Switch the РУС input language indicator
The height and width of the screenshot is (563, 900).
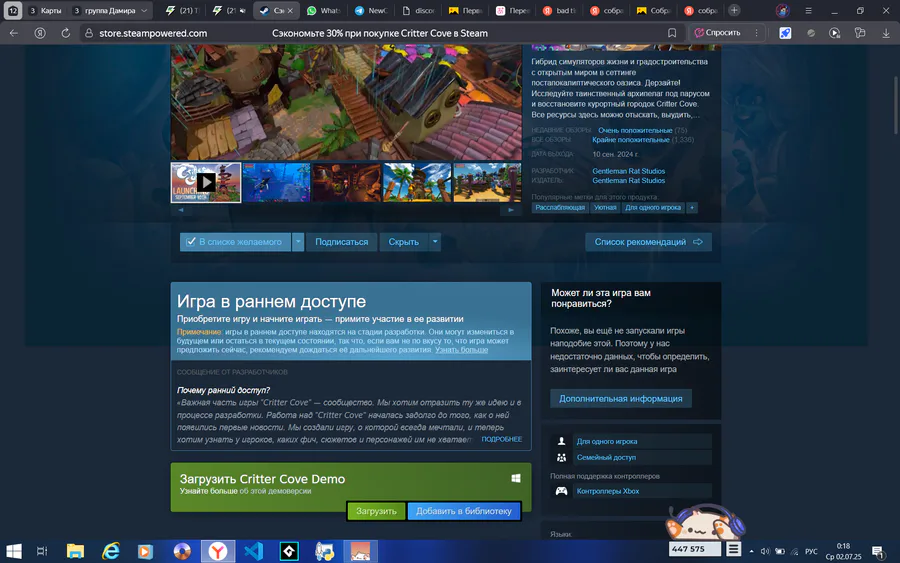pyautogui.click(x=810, y=551)
